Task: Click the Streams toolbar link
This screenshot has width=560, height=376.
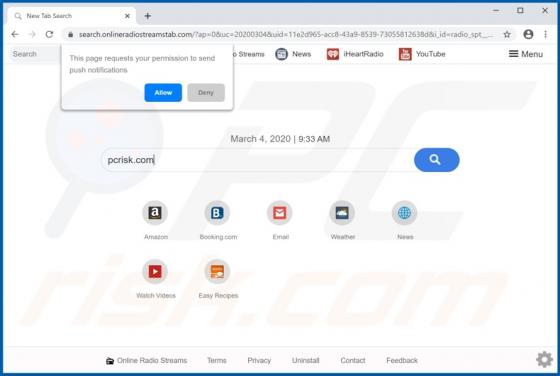Action: pyautogui.click(x=249, y=54)
